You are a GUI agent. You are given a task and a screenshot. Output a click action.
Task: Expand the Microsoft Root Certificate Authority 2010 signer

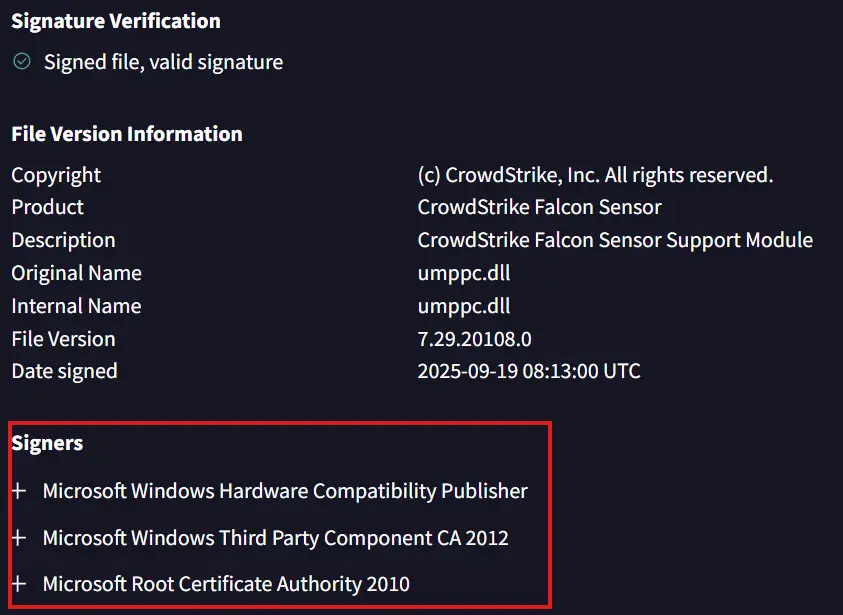(x=18, y=584)
